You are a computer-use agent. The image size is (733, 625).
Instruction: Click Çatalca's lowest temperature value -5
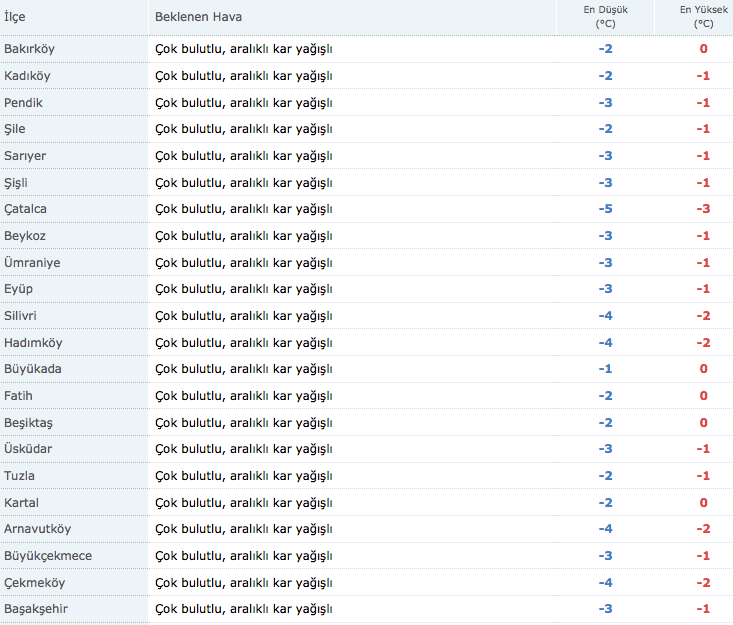[605, 209]
